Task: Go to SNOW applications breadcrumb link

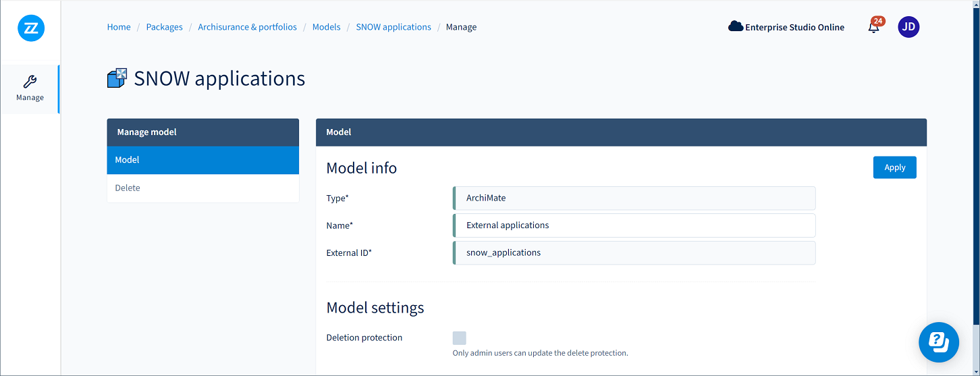Action: (x=393, y=27)
